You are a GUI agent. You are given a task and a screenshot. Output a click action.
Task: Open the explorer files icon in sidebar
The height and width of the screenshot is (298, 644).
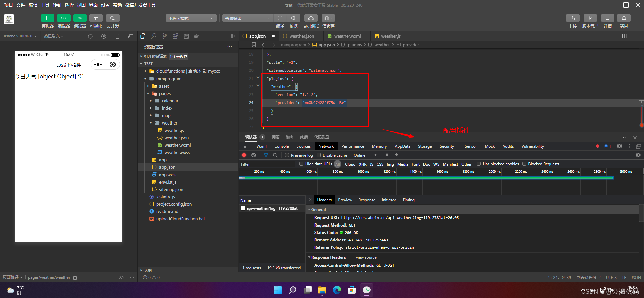(143, 36)
